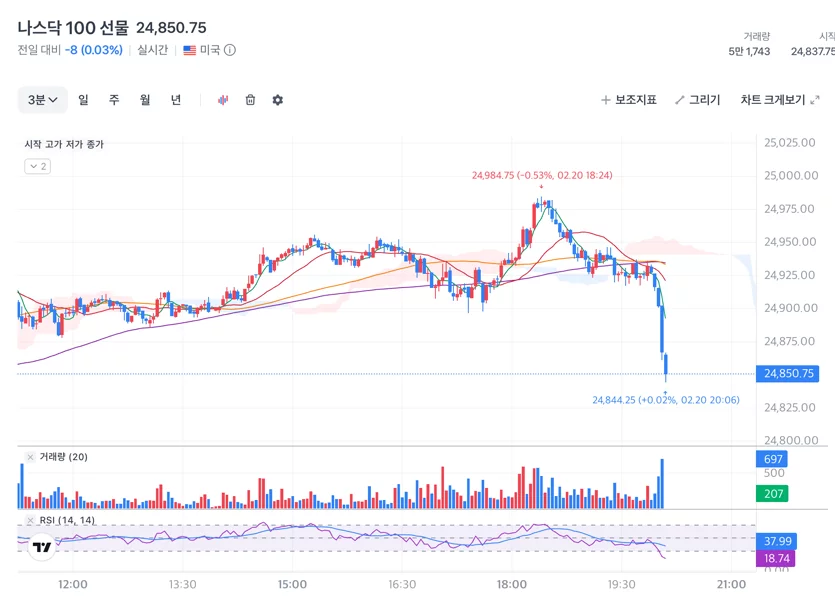835x611 pixels.
Task: Select the 월 (monthly) timeframe
Action: coord(145,100)
